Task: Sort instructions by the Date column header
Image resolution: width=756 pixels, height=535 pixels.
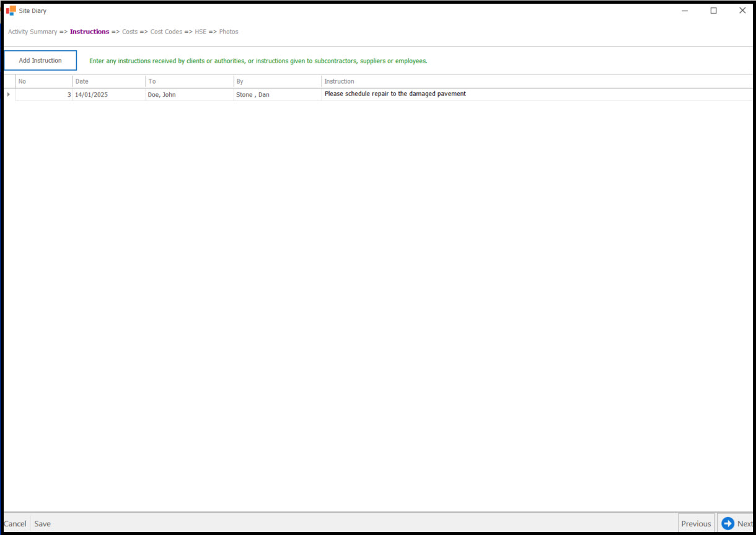Action: (x=108, y=81)
